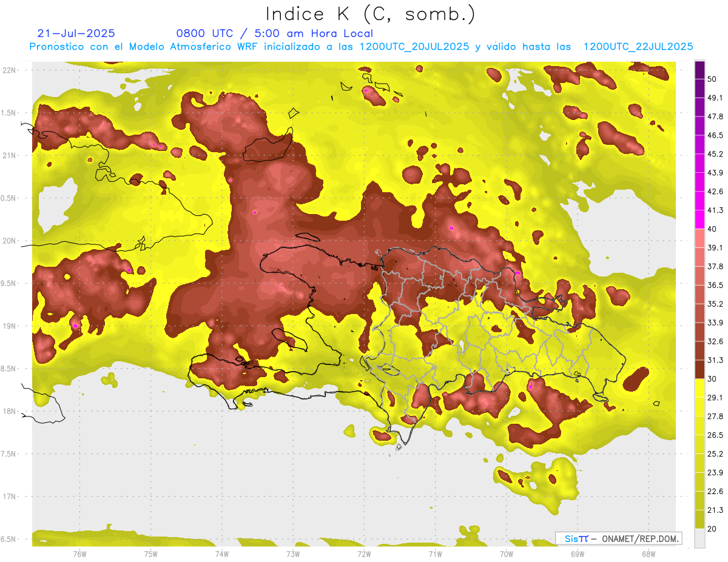The height and width of the screenshot is (562, 728).
Task: Click the forecast date "21-Jul-2025"
Action: [x=76, y=33]
